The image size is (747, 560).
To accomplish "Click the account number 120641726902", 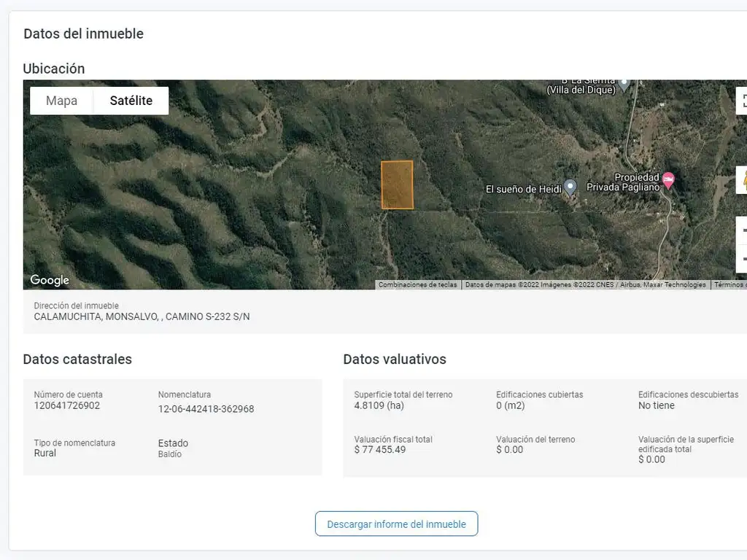I will (x=67, y=405).
